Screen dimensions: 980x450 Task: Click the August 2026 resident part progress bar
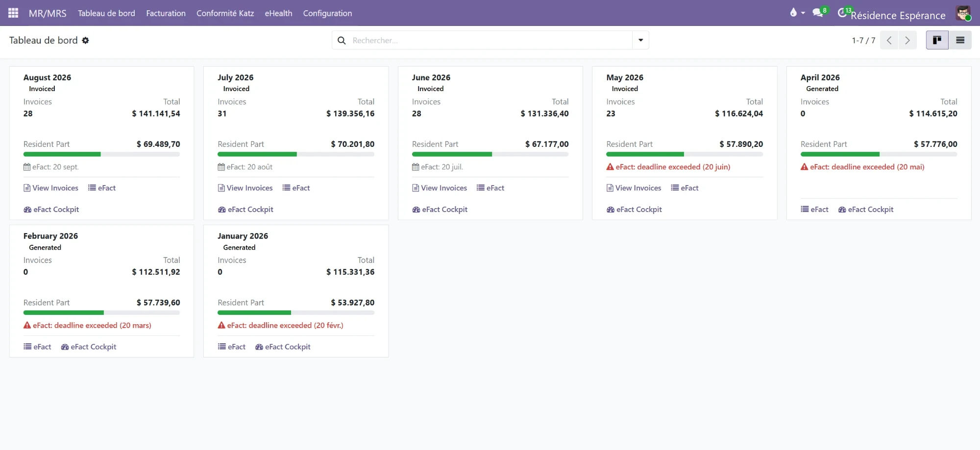click(x=101, y=154)
